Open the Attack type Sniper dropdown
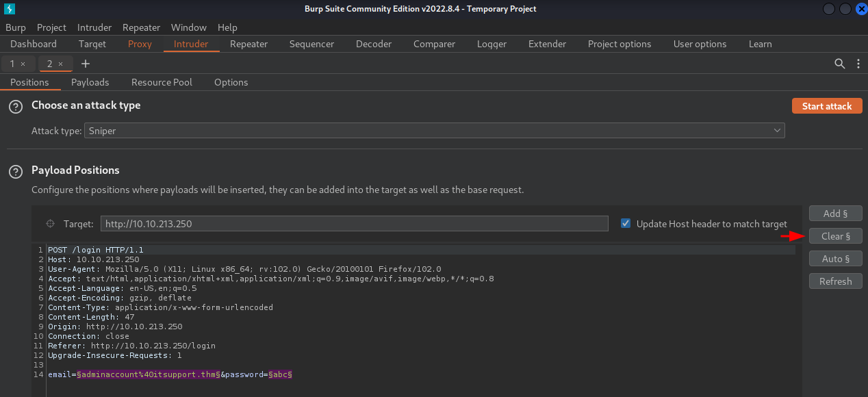Viewport: 868px width, 397px height. (x=435, y=130)
